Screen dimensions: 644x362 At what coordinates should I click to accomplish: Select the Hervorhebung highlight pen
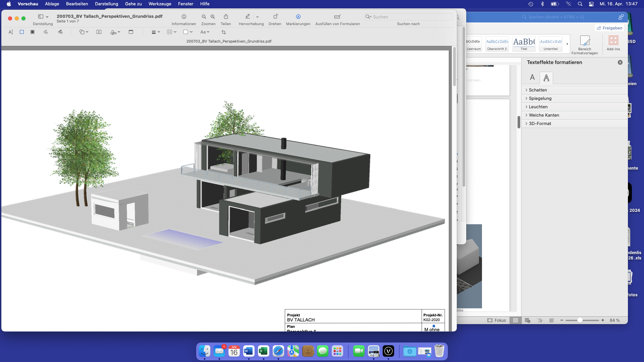[248, 17]
